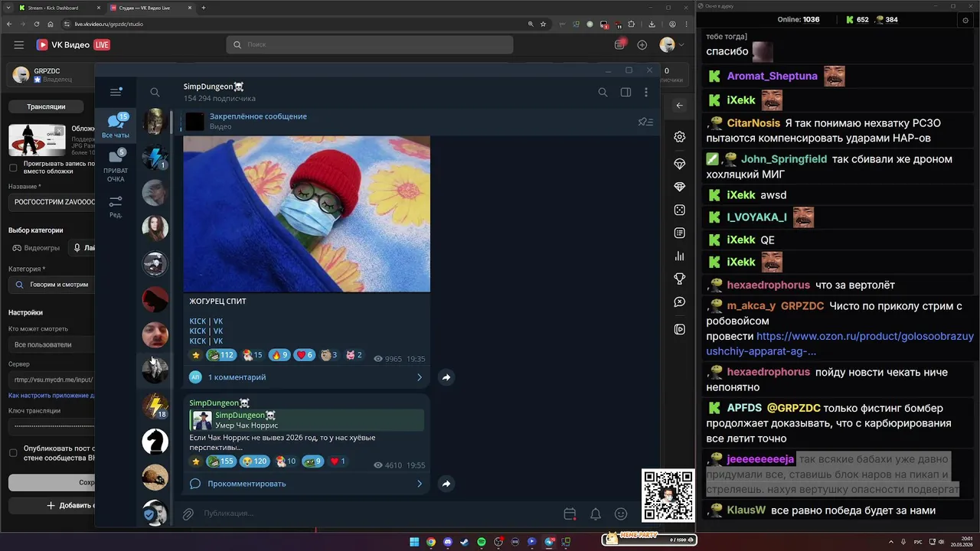The width and height of the screenshot is (980, 551).
Task: Share the Чак Норрис post
Action: 446,484
